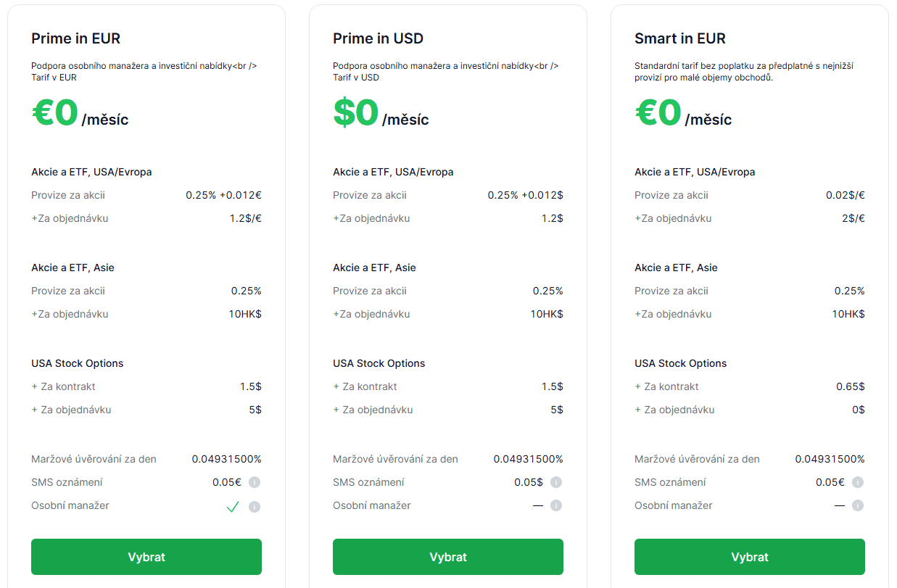Open SMS oznámení info tooltip in Prime in USD

click(556, 482)
